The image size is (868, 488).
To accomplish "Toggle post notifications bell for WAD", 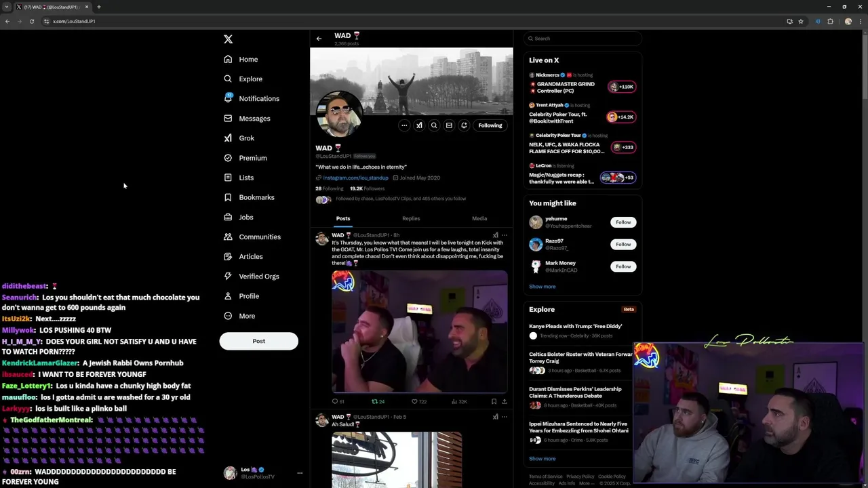I will point(464,125).
